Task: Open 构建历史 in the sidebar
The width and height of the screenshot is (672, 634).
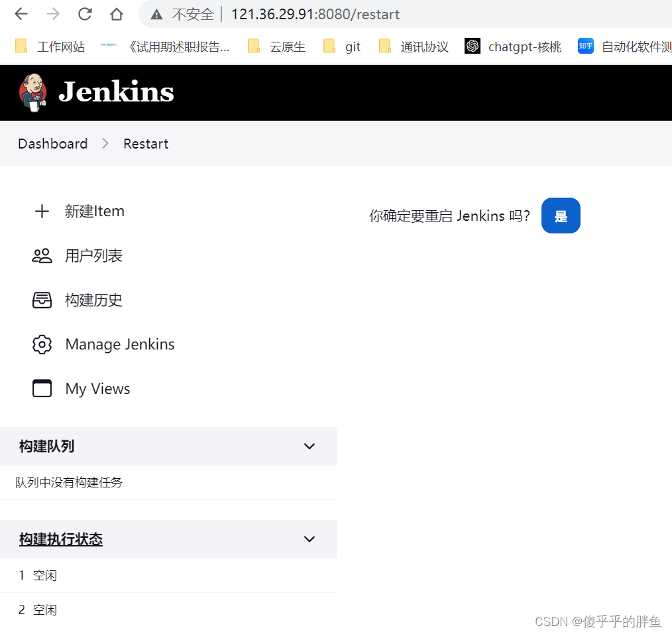Action: 93,300
